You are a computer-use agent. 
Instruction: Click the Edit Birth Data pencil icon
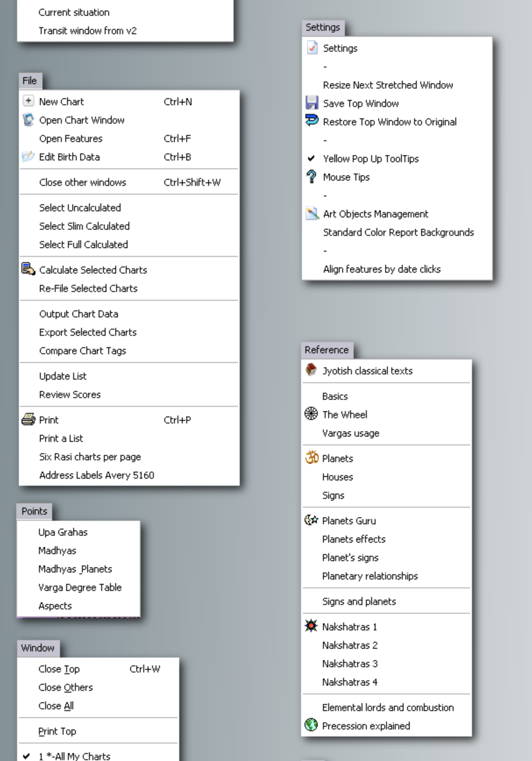(x=28, y=156)
